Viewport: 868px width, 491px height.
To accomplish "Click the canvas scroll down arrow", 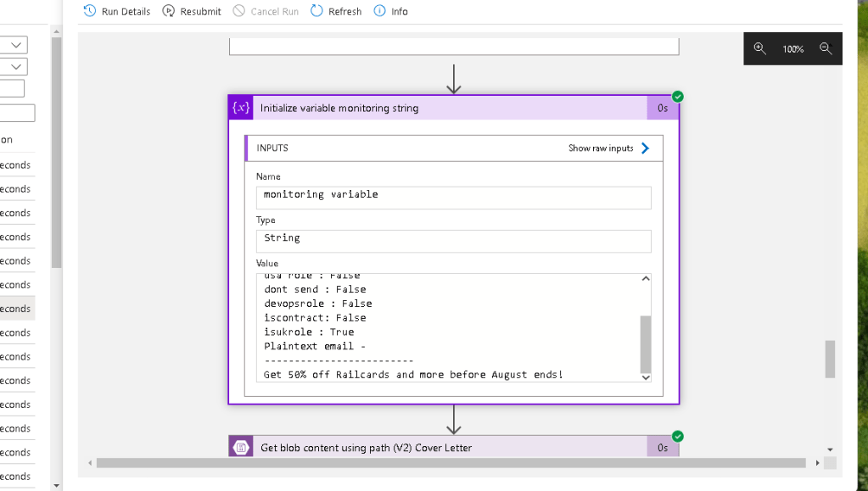I will pos(830,449).
